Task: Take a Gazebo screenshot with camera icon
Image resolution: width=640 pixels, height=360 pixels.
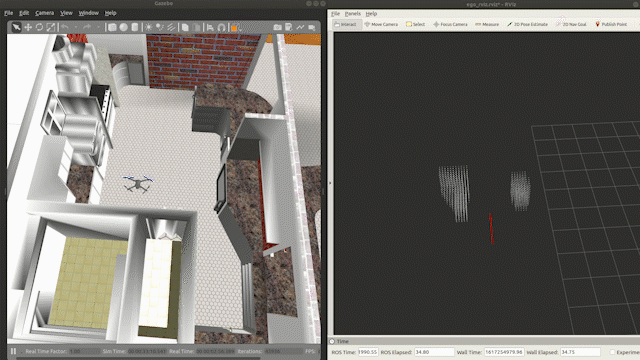Action: click(x=278, y=27)
